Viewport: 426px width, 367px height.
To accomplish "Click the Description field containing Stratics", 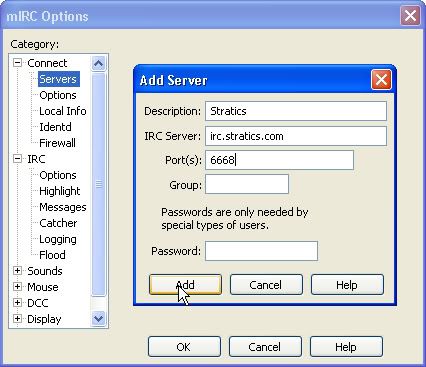I will click(x=296, y=111).
